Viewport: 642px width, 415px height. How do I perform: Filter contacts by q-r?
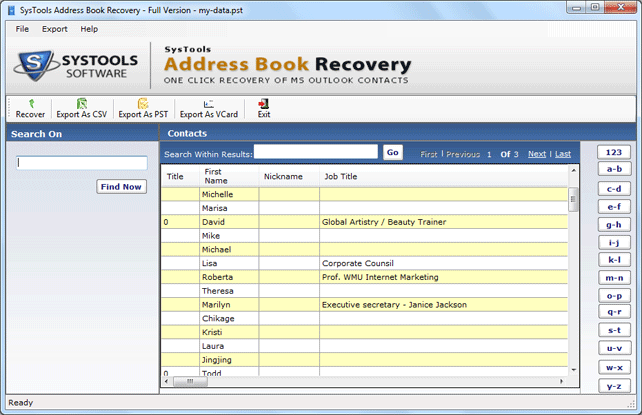pyautogui.click(x=614, y=311)
